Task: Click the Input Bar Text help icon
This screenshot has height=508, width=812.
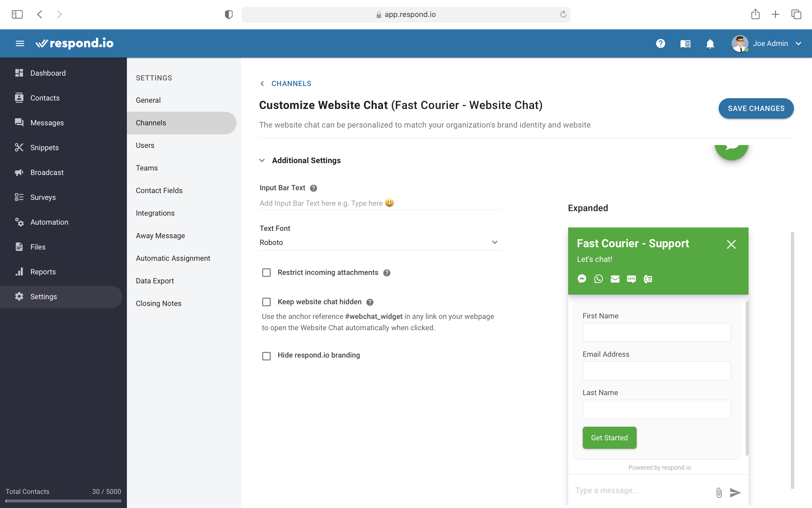Action: tap(314, 188)
